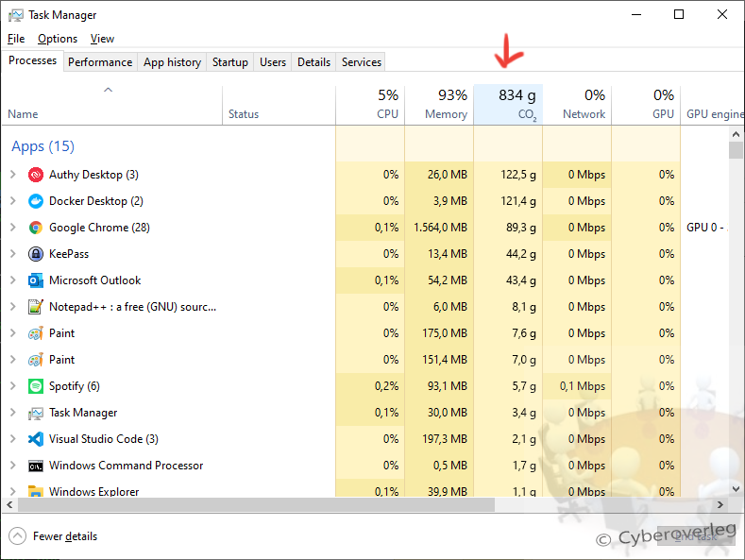Switch to the Startup tab
This screenshot has width=745, height=560.
tap(230, 62)
